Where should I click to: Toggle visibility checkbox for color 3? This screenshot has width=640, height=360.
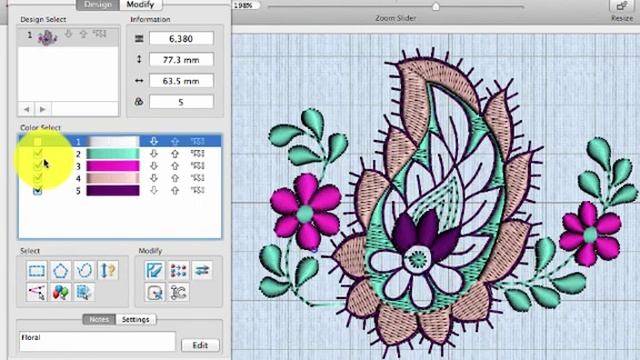pyautogui.click(x=38, y=166)
